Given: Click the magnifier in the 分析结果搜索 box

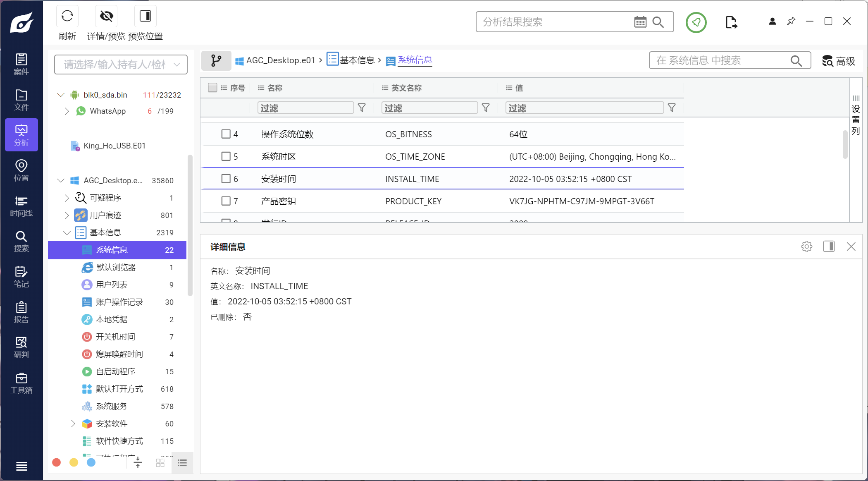Looking at the screenshot, I should [658, 22].
